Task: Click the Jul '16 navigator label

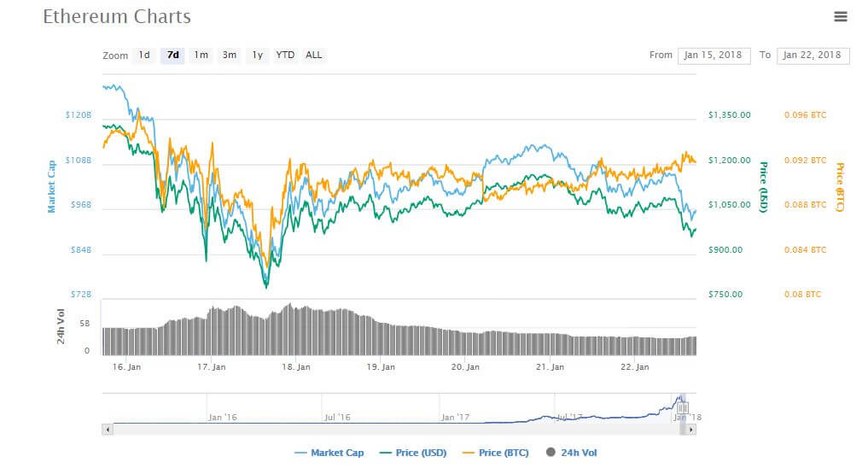Action: [338, 418]
